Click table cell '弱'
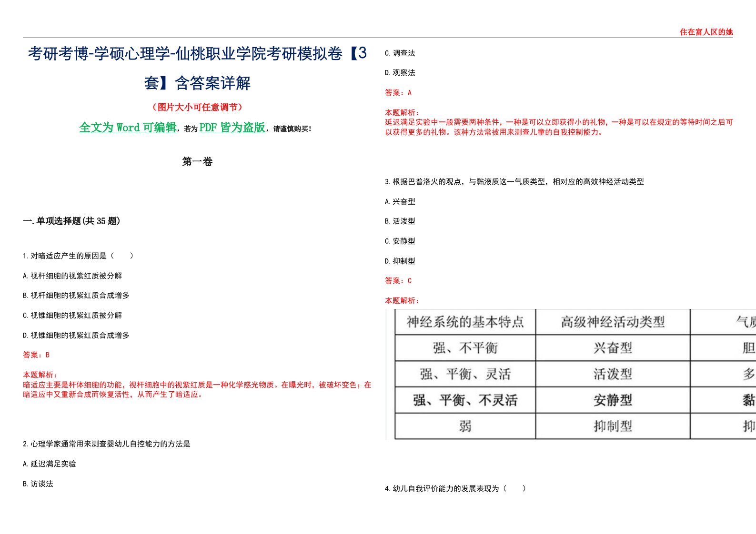Screen dimensions: 756x534 click(x=465, y=426)
